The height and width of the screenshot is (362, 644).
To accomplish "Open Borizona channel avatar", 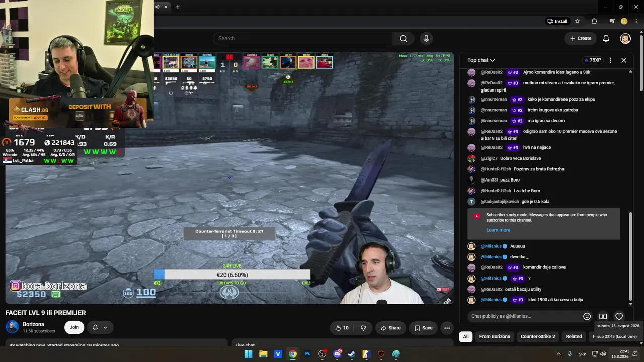I will point(12,327).
